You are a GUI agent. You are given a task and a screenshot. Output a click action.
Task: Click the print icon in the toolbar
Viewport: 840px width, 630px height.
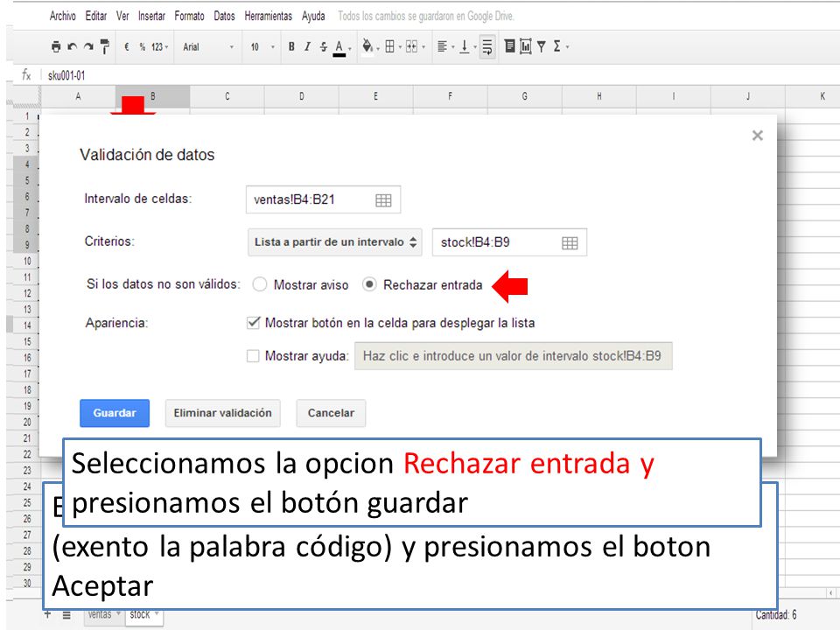56,47
